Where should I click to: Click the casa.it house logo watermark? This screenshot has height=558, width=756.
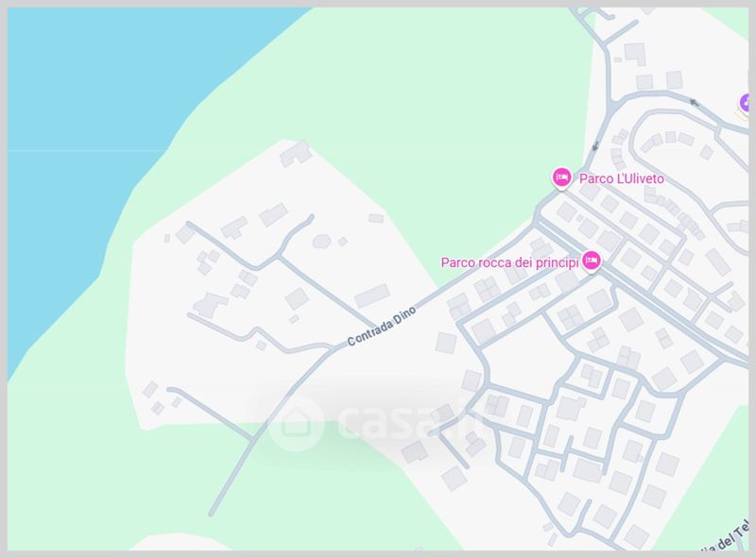pos(296,423)
